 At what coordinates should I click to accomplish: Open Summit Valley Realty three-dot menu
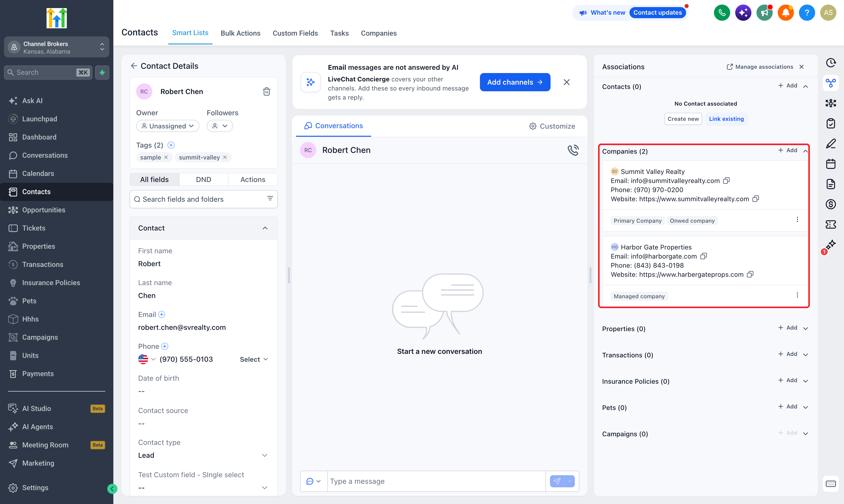(797, 220)
